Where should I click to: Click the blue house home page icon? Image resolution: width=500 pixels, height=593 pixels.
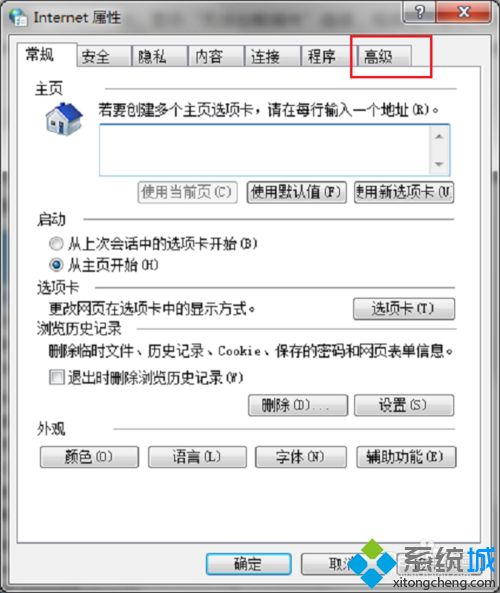[x=64, y=119]
